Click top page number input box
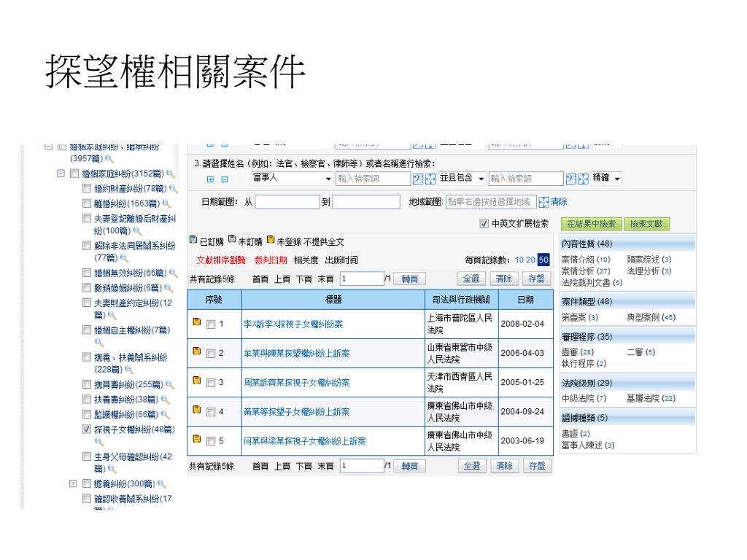The width and height of the screenshot is (747, 560). (x=362, y=279)
